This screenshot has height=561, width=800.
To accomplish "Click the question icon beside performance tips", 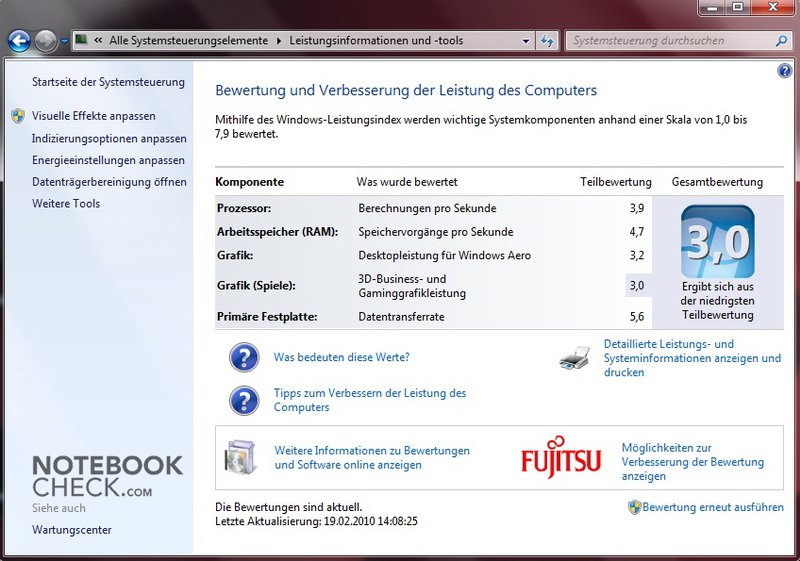I will pyautogui.click(x=244, y=400).
